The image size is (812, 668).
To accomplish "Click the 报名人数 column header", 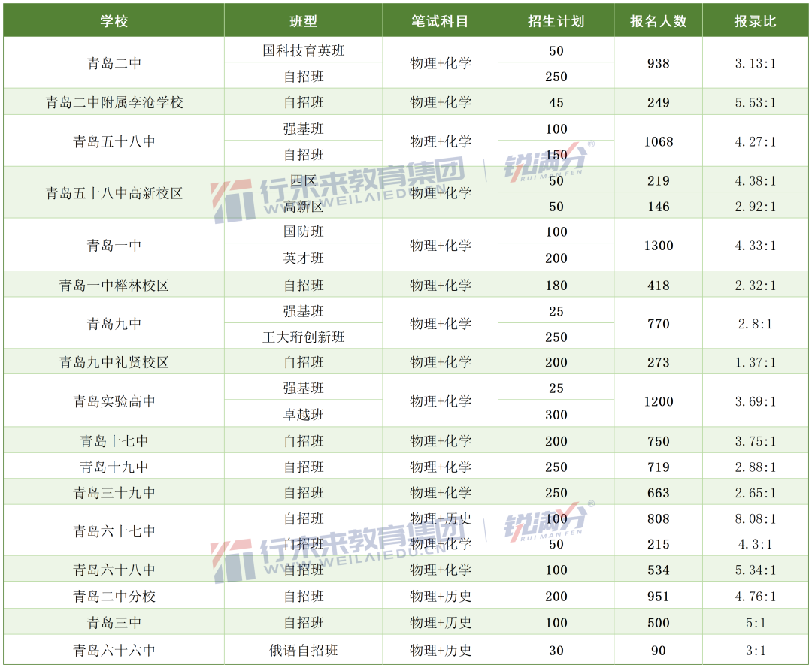I will pos(658,21).
